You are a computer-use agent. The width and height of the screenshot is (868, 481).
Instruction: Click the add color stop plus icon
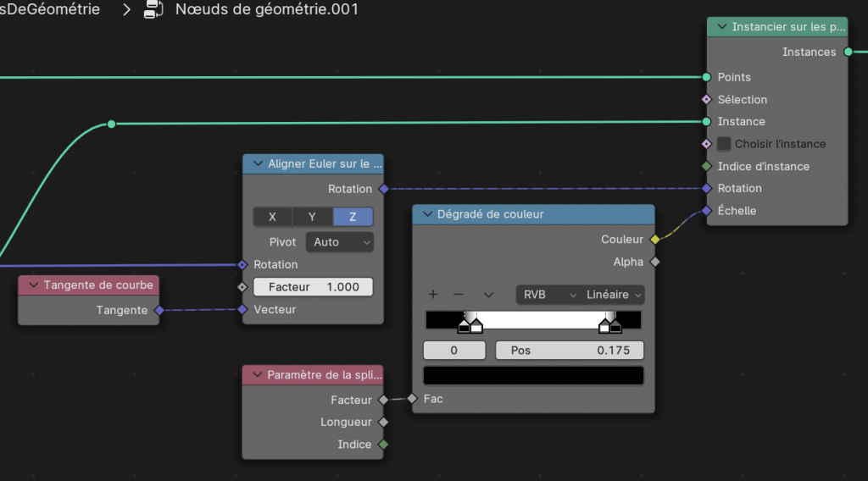click(433, 295)
